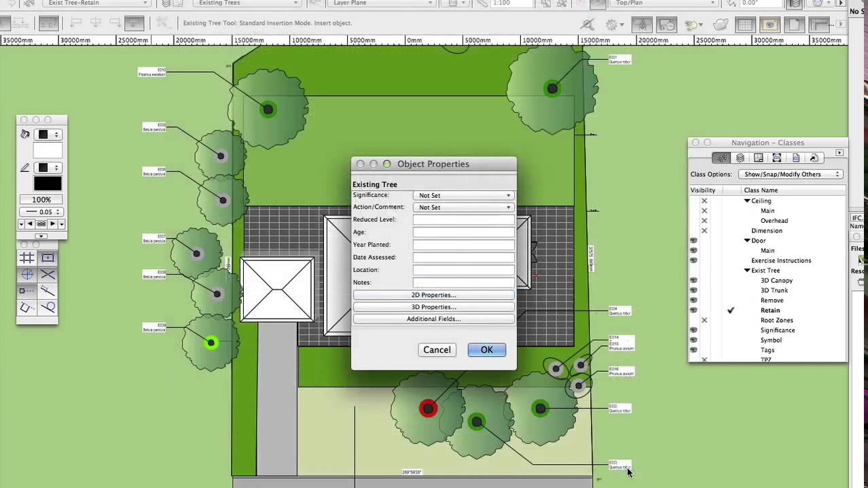The height and width of the screenshot is (488, 868).
Task: Click the Year Planted input field
Action: pos(463,245)
